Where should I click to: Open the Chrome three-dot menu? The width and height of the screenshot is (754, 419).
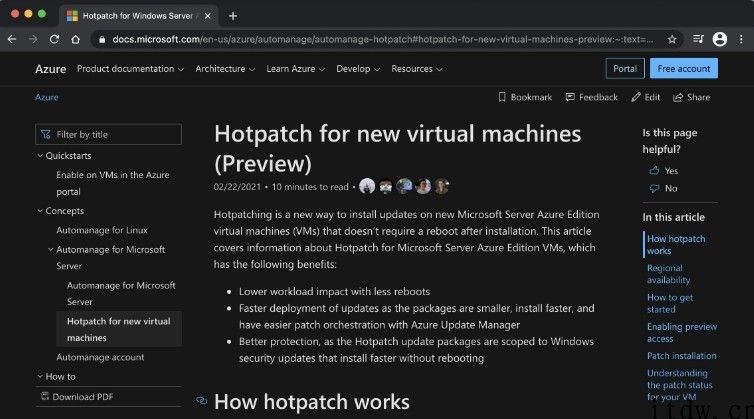tap(741, 39)
